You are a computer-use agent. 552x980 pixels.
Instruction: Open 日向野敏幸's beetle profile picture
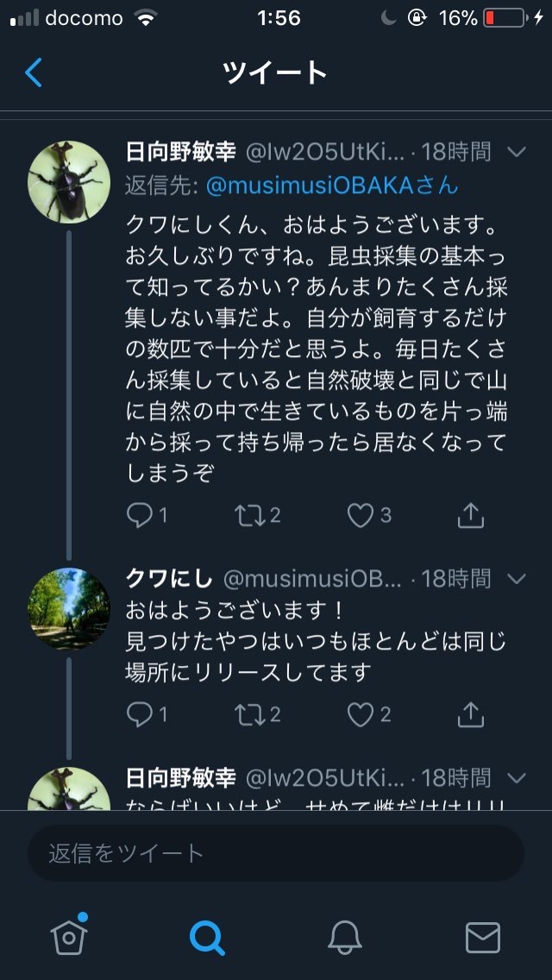(69, 182)
